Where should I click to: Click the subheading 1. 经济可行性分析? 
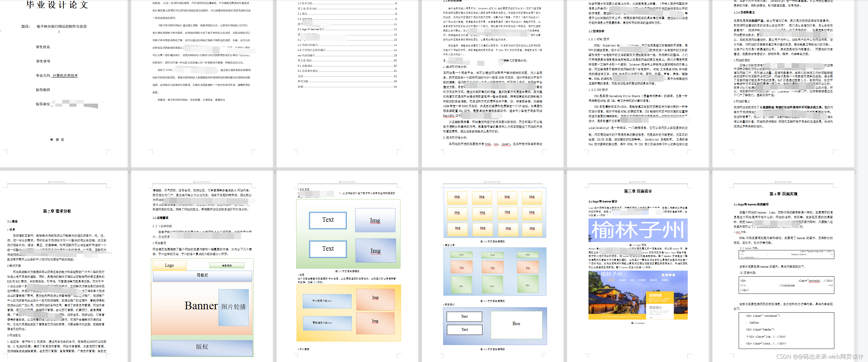(455, 67)
